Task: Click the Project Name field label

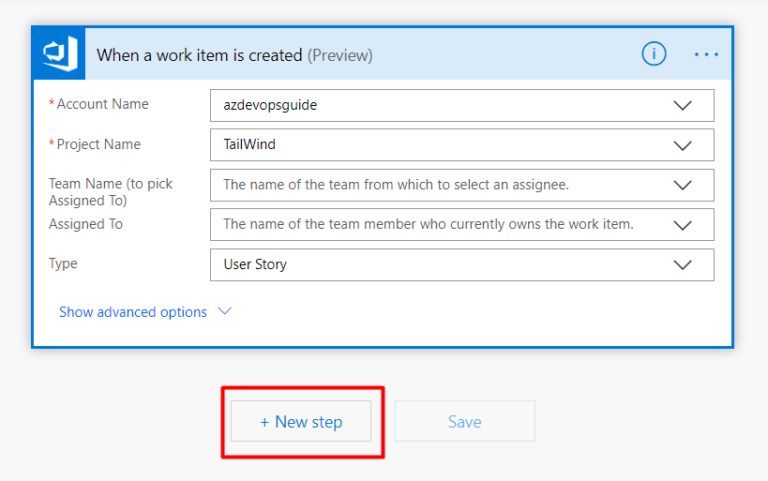Action: [98, 144]
